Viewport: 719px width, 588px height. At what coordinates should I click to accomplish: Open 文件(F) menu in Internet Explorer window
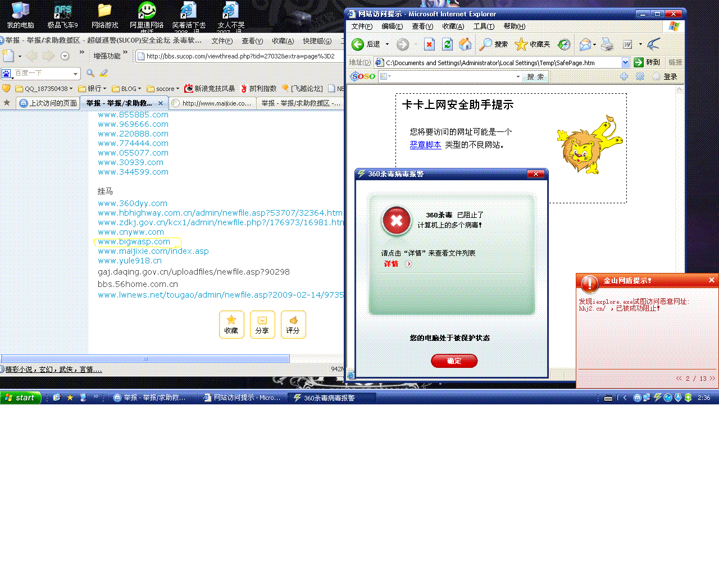[362, 26]
